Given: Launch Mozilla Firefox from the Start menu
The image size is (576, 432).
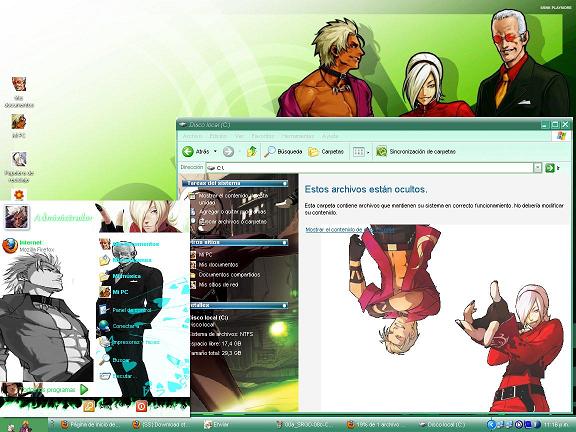Looking at the screenshot, I should [x=29, y=246].
